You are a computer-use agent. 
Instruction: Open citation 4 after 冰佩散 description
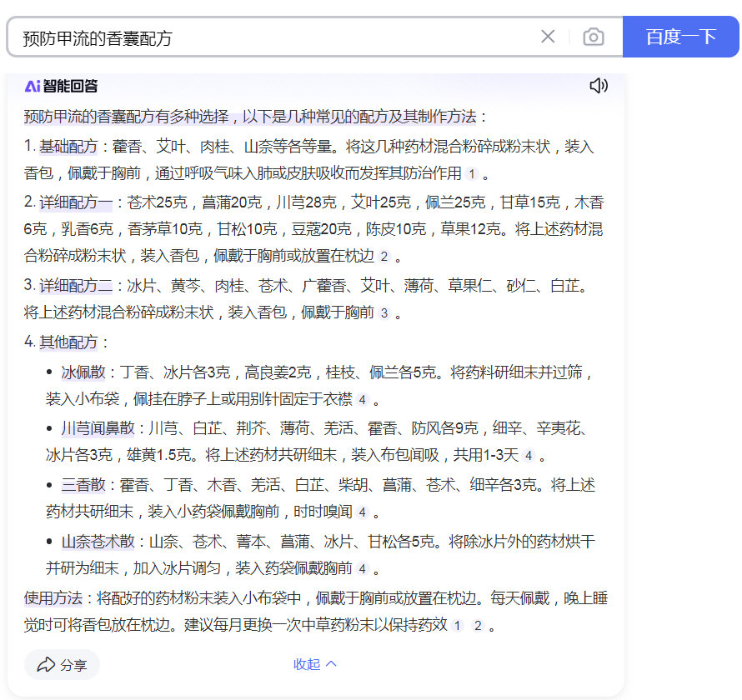point(362,399)
